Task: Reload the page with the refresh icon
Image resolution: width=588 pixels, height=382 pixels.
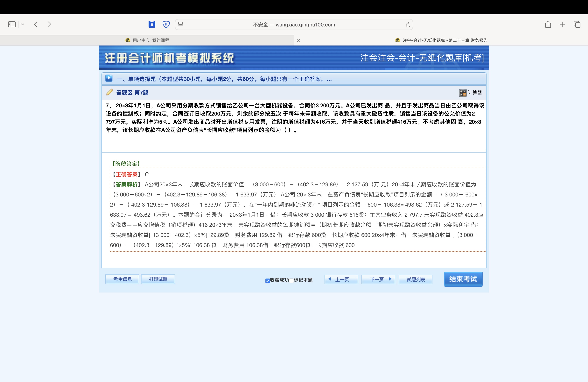Action: click(x=408, y=25)
